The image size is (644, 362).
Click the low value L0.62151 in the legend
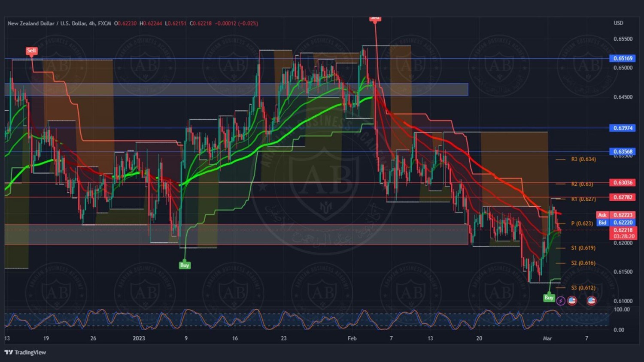tap(176, 24)
